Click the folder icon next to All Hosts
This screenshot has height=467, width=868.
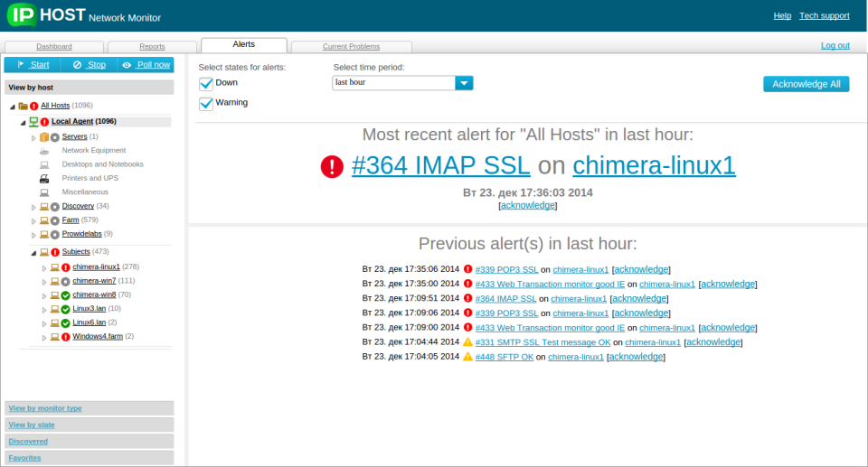click(23, 106)
